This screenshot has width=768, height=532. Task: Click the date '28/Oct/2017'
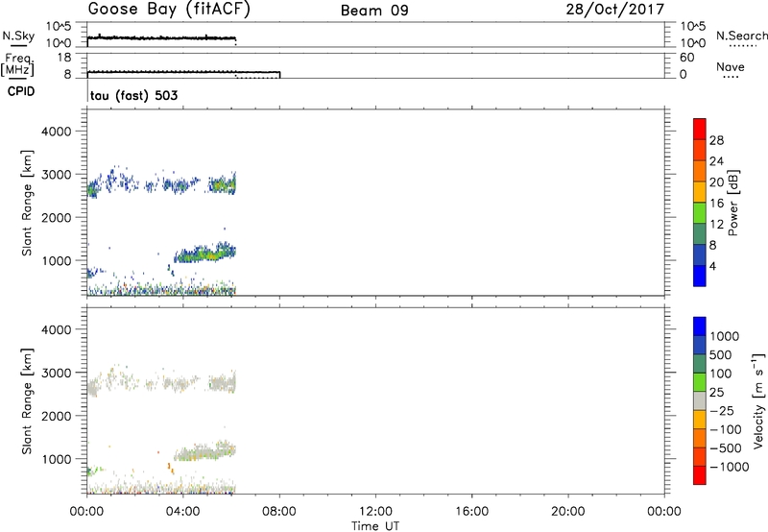pyautogui.click(x=615, y=10)
